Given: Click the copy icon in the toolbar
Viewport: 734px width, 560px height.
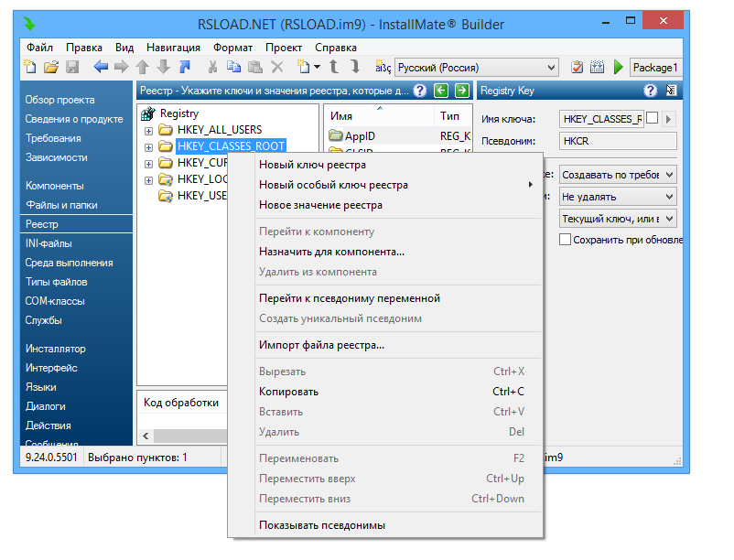Looking at the screenshot, I should click(x=233, y=67).
